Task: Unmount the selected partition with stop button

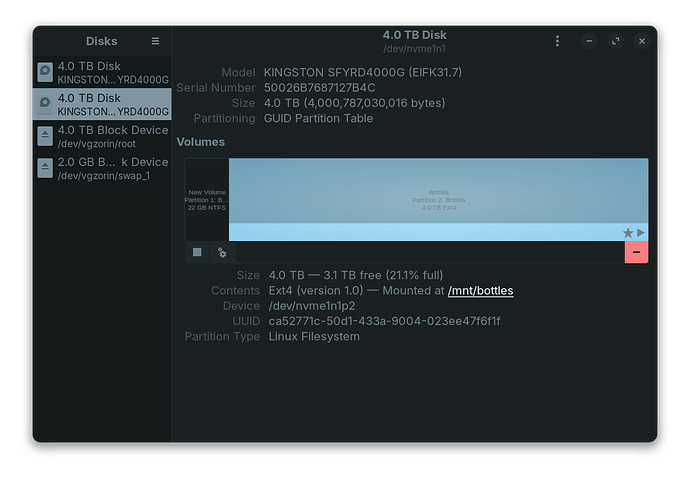Action: click(197, 252)
